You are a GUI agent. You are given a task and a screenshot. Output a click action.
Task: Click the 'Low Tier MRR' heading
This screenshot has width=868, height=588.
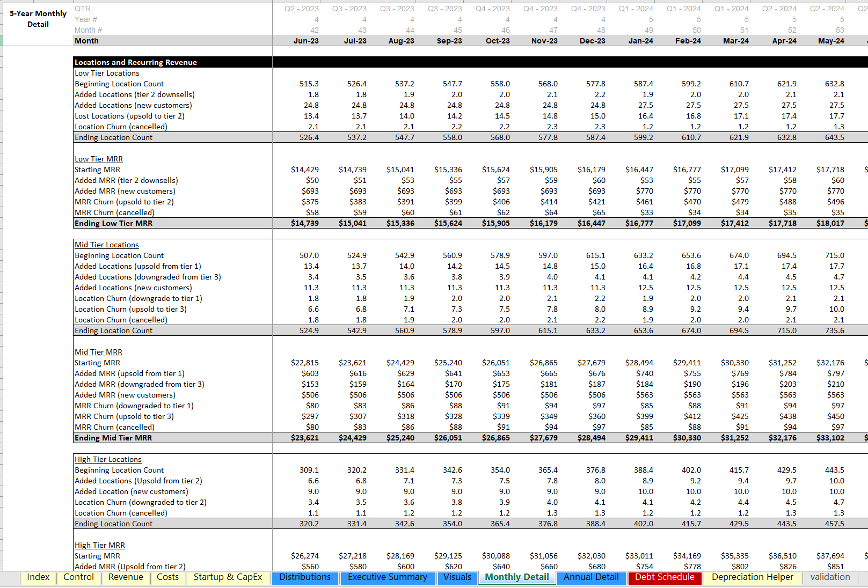pos(99,159)
